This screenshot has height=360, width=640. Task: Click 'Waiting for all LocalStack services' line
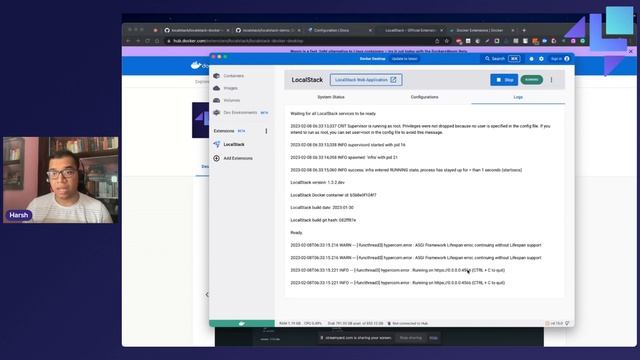pyautogui.click(x=333, y=113)
